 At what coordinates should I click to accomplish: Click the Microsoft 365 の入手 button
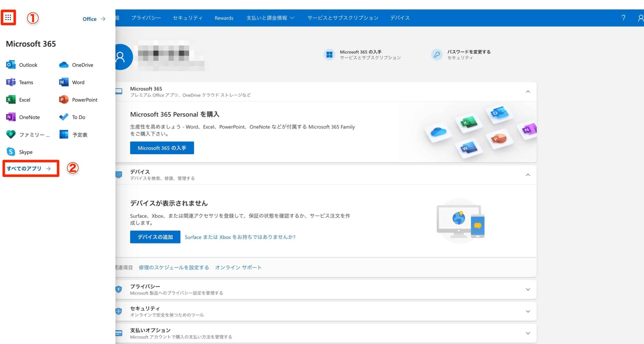click(x=162, y=148)
